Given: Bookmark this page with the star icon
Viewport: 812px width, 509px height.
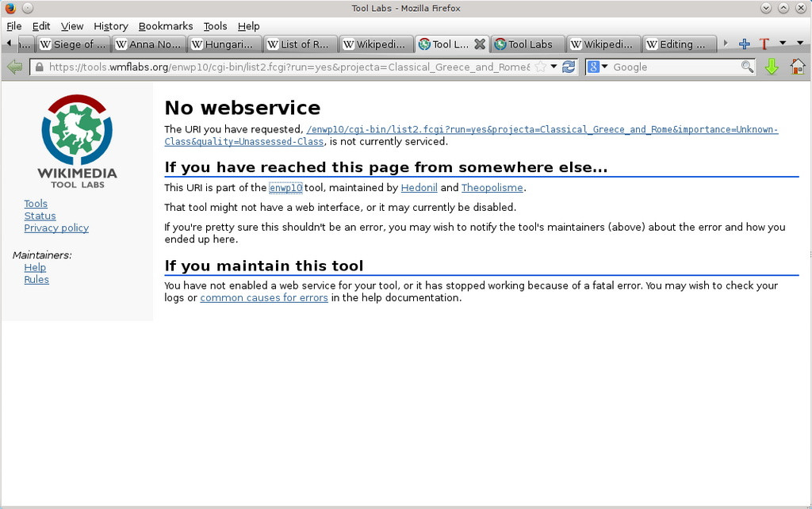Looking at the screenshot, I should 540,67.
